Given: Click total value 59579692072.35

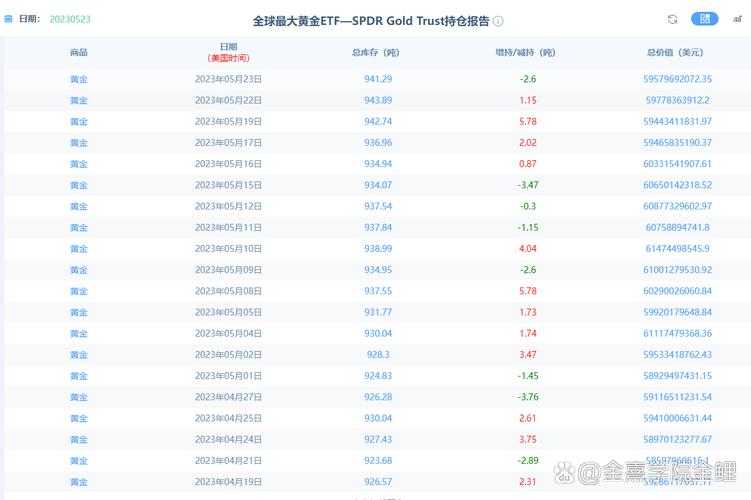Looking at the screenshot, I should 677,79.
